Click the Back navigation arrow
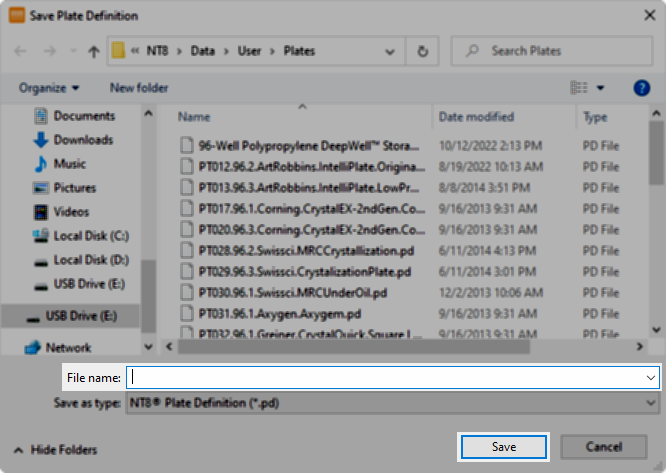Image resolution: width=666 pixels, height=473 pixels. (x=21, y=52)
